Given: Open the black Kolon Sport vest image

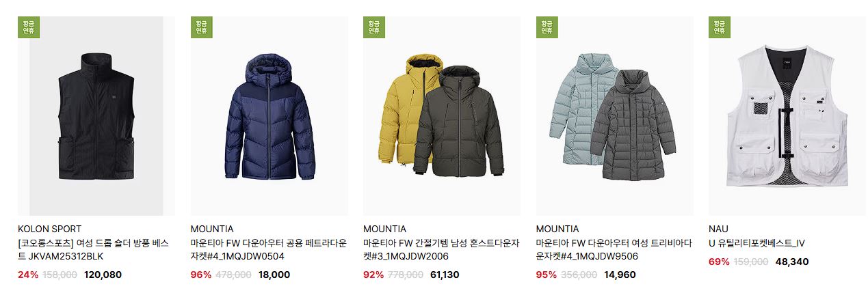Looking at the screenshot, I should (96, 116).
